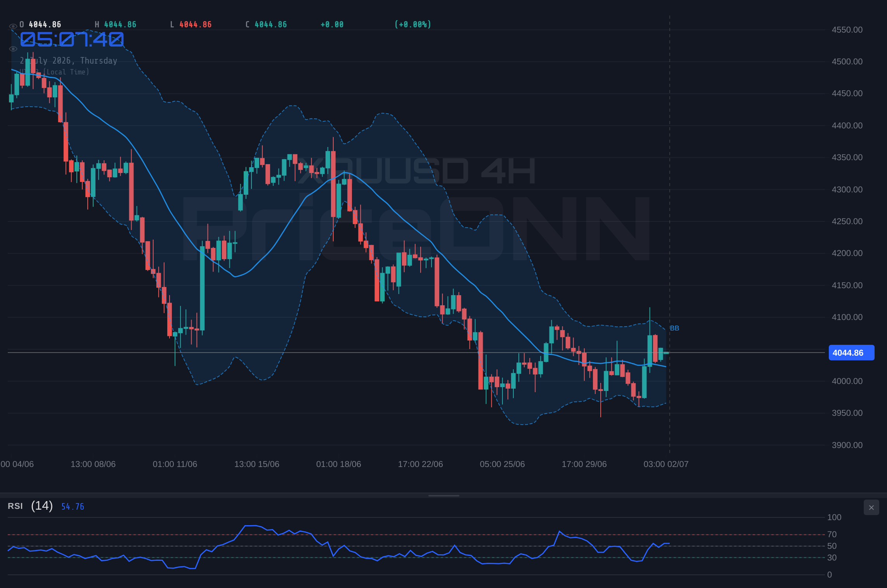Click the 4450.00 price axis label
The width and height of the screenshot is (887, 588).
point(847,93)
